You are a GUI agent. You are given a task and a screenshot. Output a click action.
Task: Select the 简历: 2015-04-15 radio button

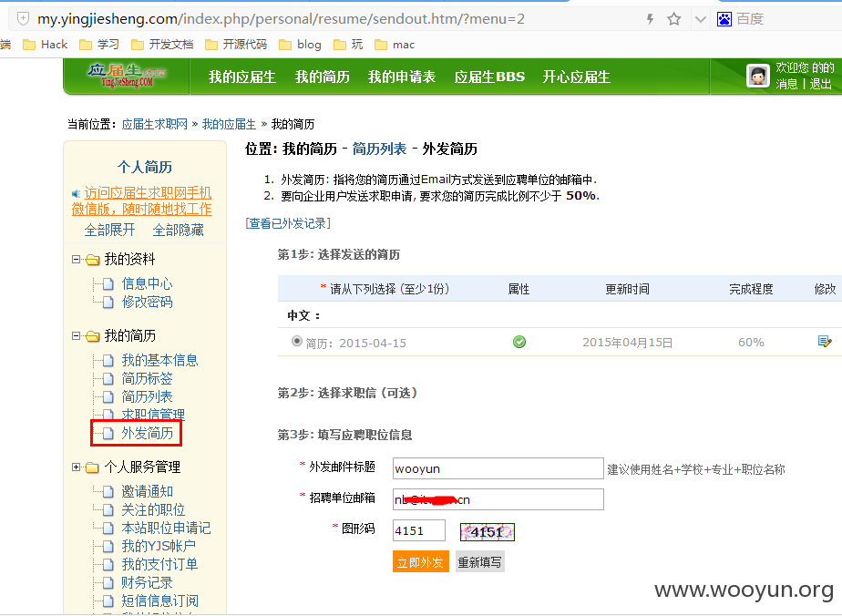point(296,341)
